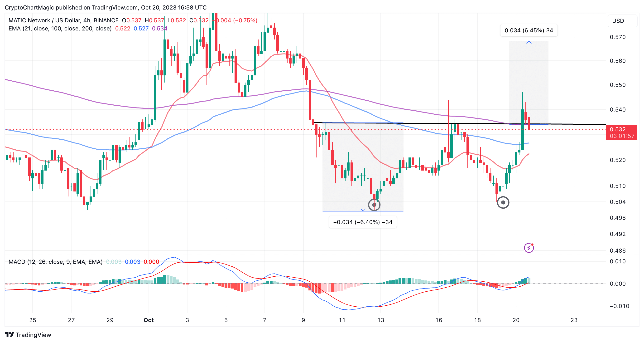Click the EMA 21 value 0.522

pos(122,29)
